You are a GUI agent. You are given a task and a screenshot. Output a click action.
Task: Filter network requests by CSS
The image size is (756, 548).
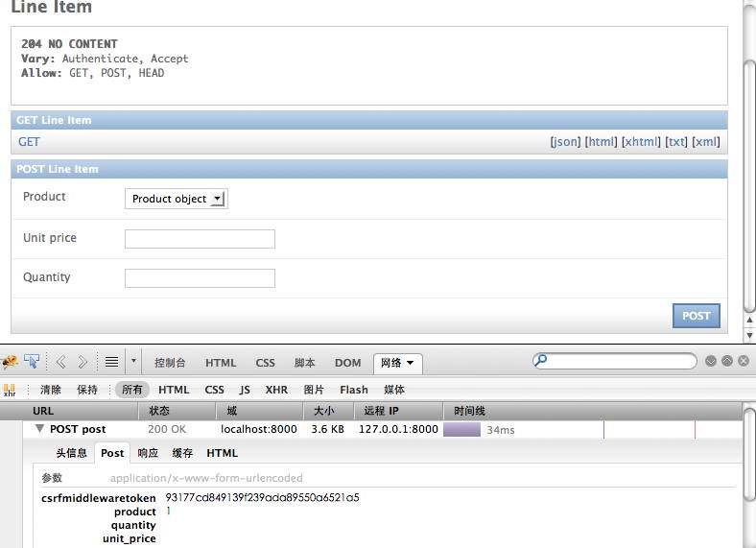[215, 390]
